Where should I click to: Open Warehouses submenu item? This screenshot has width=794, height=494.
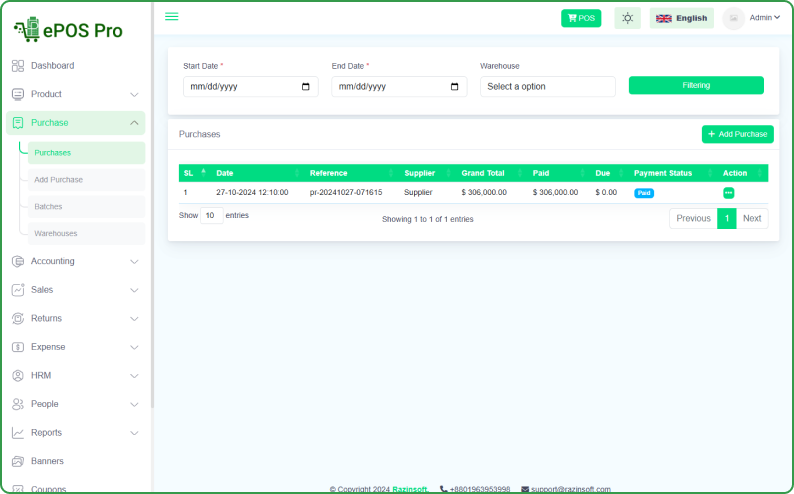coord(55,233)
